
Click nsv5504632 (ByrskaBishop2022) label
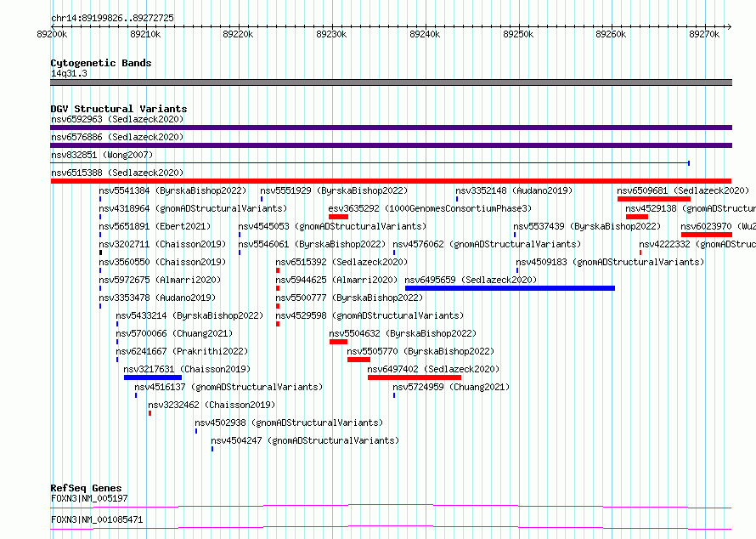click(x=403, y=333)
